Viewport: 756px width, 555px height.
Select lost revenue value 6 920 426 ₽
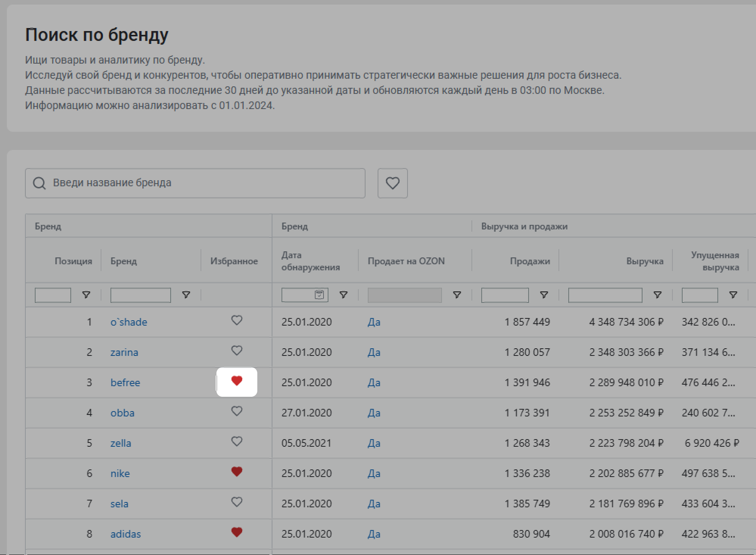click(712, 443)
